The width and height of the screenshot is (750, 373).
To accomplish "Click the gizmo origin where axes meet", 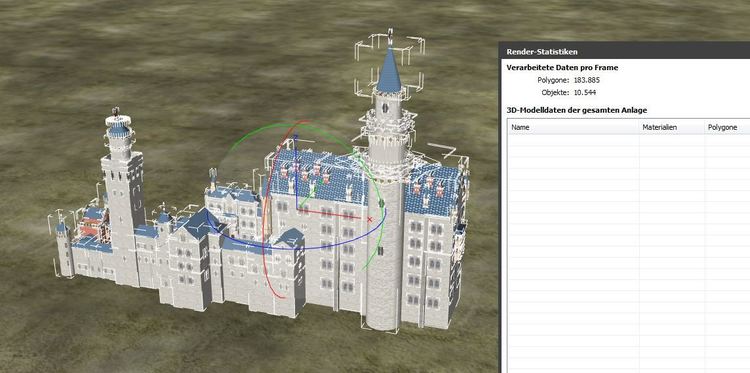I will (x=298, y=209).
